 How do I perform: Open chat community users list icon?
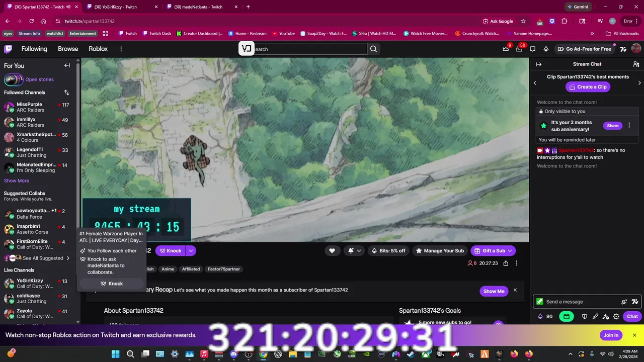[636, 64]
